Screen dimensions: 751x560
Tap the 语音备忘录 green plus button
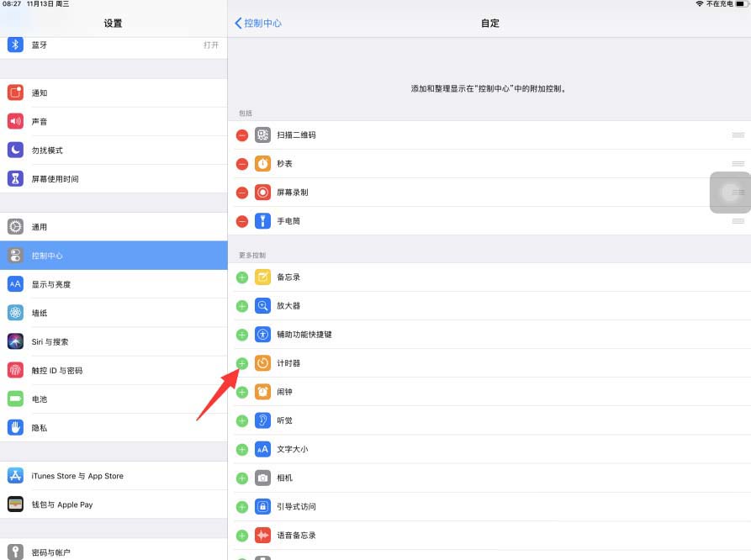[242, 535]
